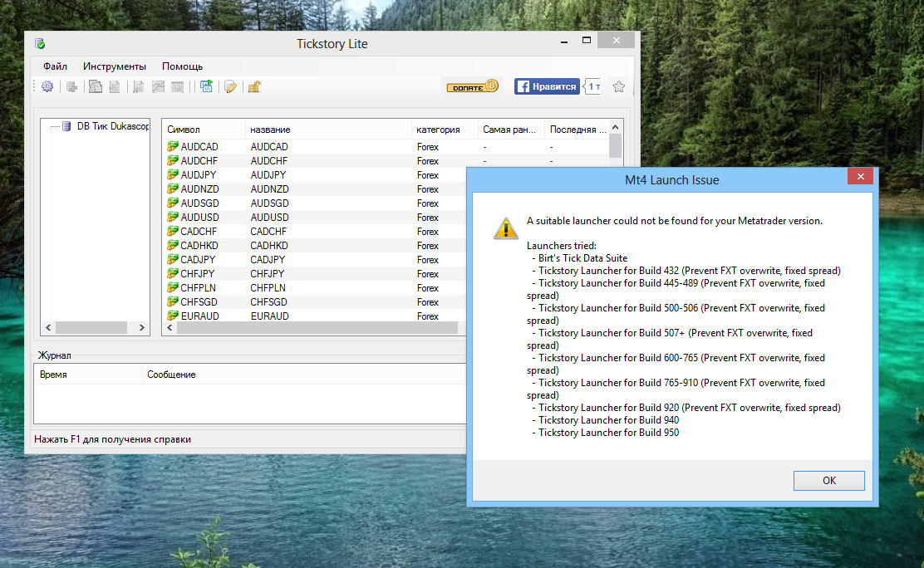
Task: Click the Tickstory Lite title bar app icon
Action: [40, 44]
